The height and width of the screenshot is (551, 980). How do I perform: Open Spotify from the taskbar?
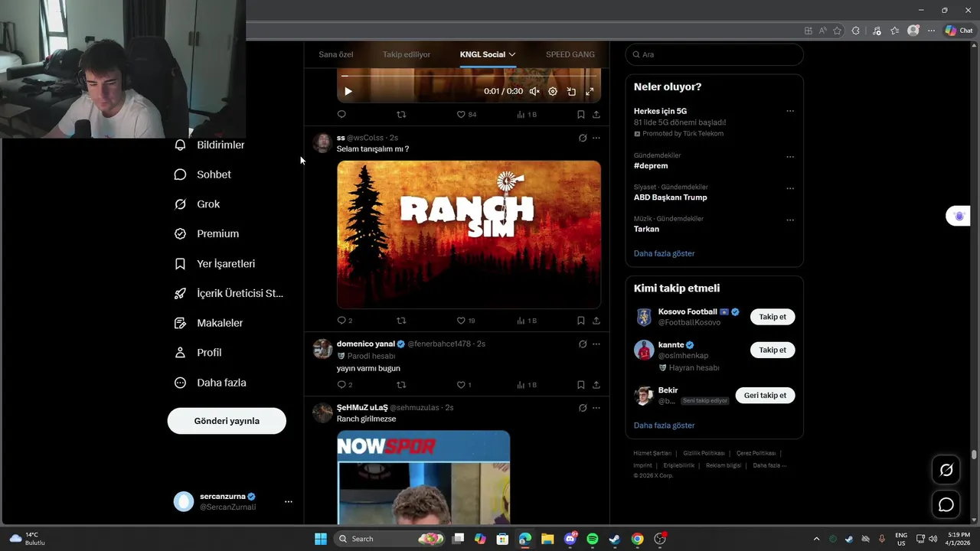click(x=593, y=539)
